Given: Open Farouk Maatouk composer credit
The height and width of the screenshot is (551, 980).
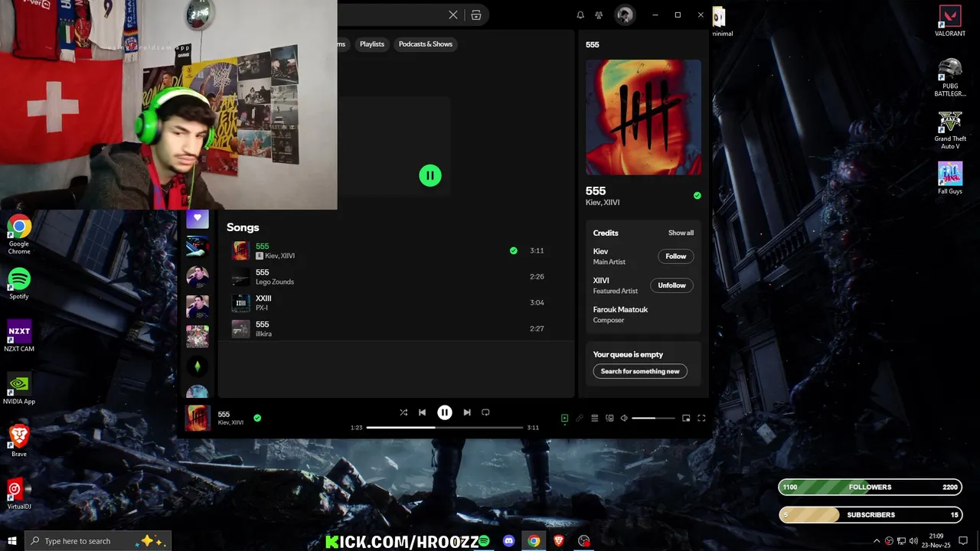Looking at the screenshot, I should point(620,309).
